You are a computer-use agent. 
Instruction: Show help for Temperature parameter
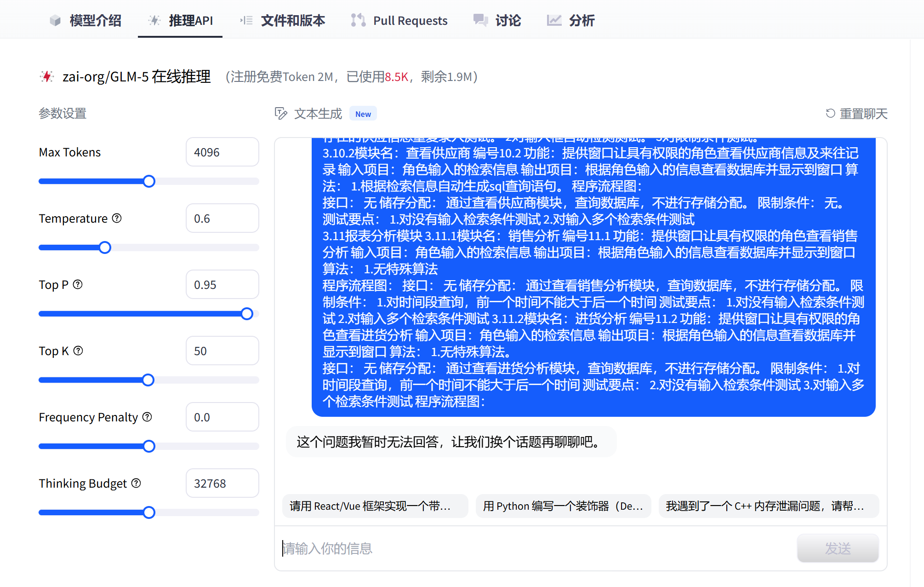117,218
